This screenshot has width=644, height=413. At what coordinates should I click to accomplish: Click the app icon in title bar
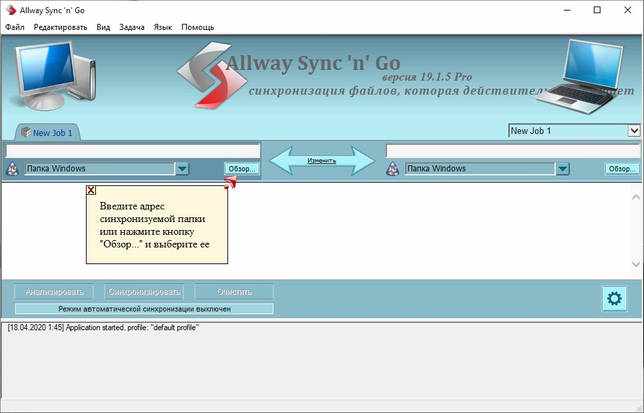[x=11, y=10]
